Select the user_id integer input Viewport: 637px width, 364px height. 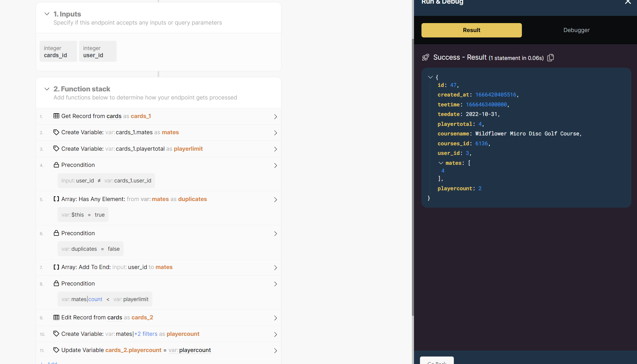98,51
